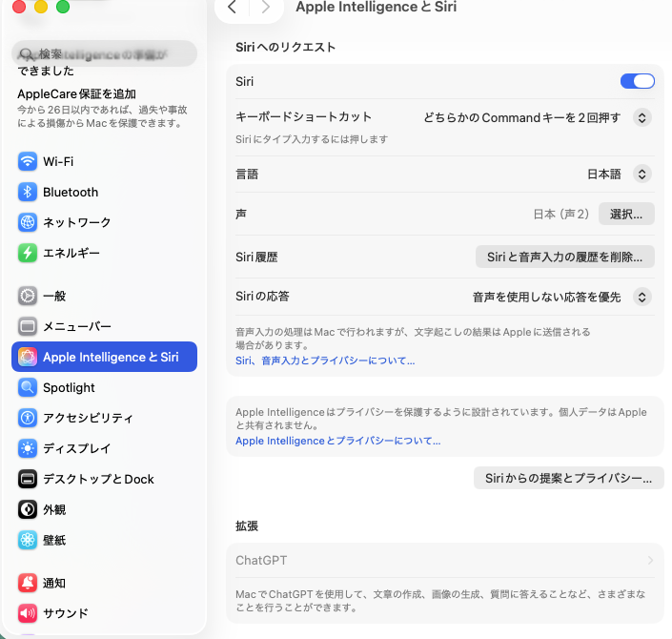Open the Spotlight magnifier icon

coord(28,387)
